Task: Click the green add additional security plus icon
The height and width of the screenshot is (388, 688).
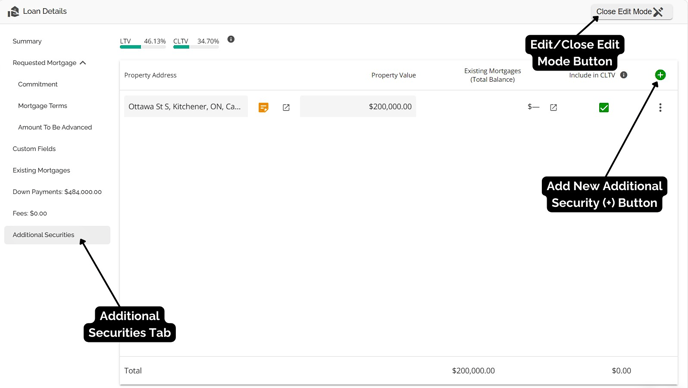Action: 660,75
